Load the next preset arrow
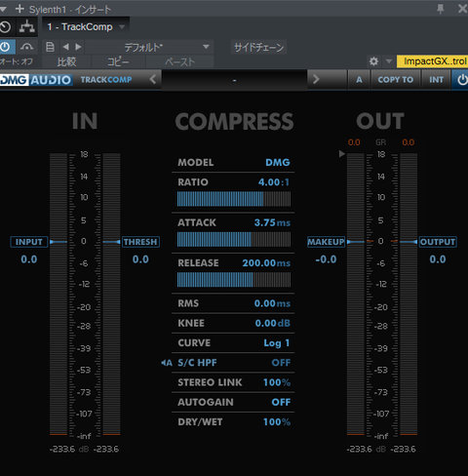 click(78, 47)
